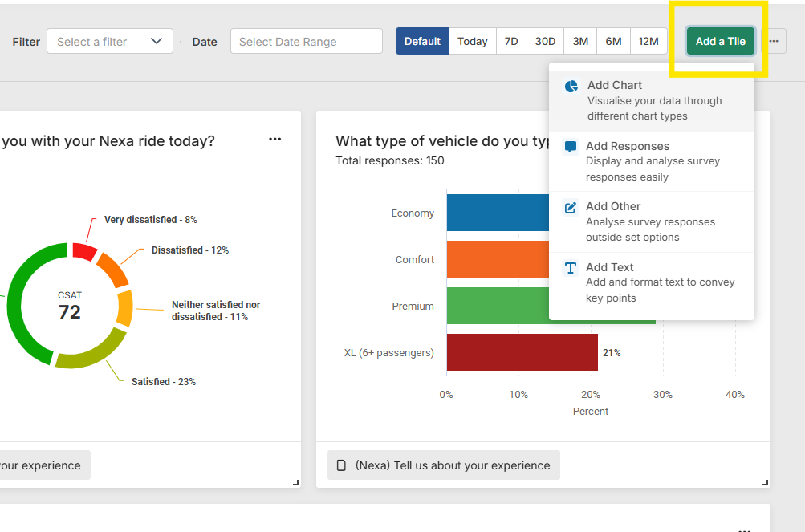Click the Add Responses speech bubble icon

(571, 147)
